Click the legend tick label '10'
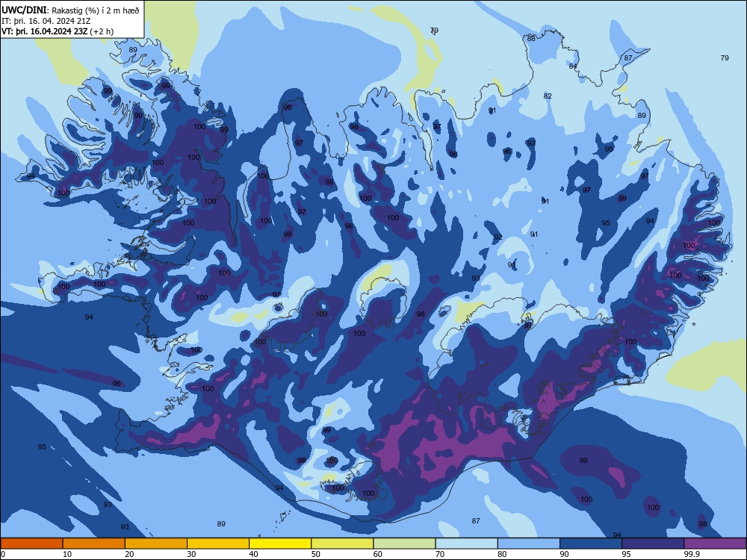747x560 pixels. click(67, 554)
